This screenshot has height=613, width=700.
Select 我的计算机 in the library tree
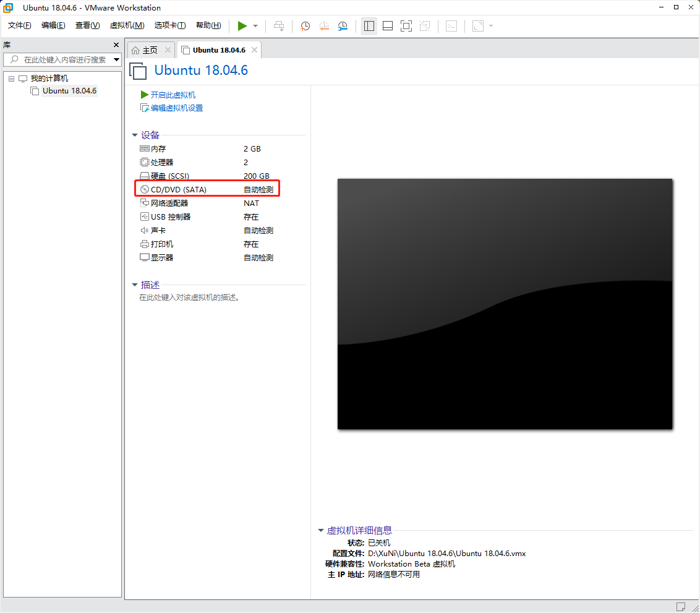(x=49, y=78)
